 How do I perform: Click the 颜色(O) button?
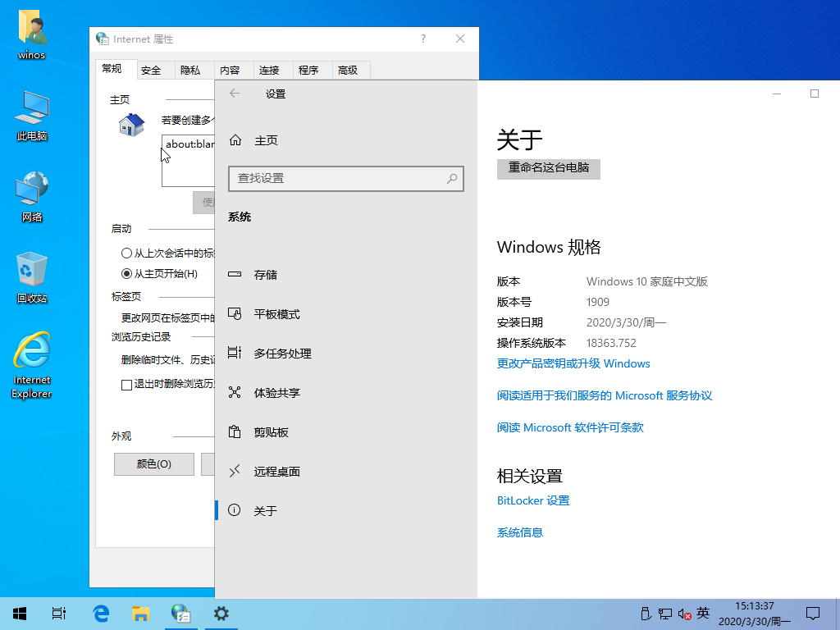[x=154, y=464]
